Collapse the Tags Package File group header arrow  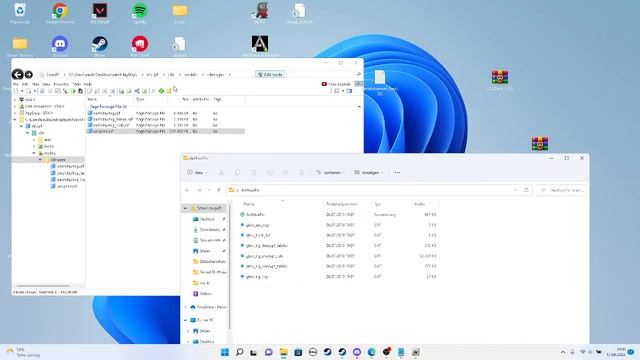359,107
